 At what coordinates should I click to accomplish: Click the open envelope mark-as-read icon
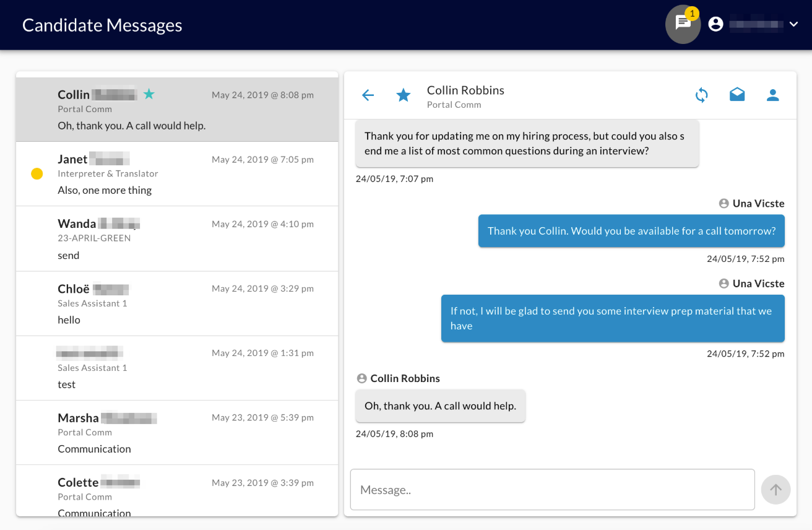pos(737,95)
